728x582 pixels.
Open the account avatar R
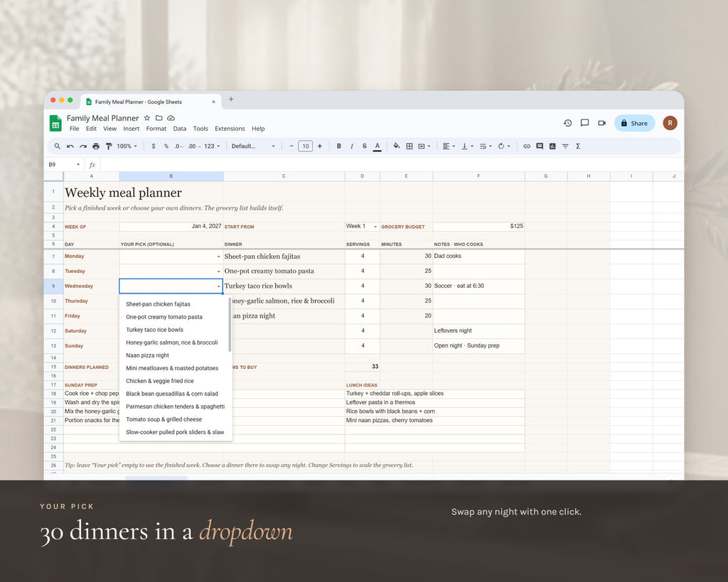(670, 123)
